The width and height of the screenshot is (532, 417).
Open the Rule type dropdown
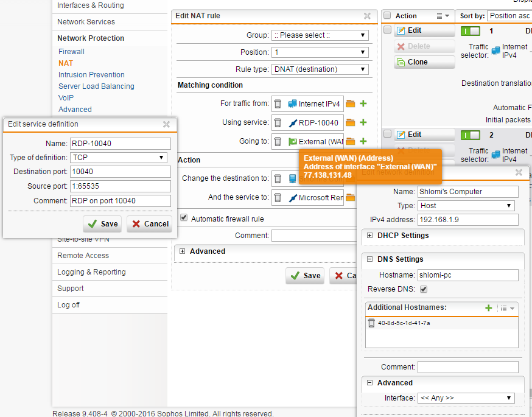(x=320, y=69)
